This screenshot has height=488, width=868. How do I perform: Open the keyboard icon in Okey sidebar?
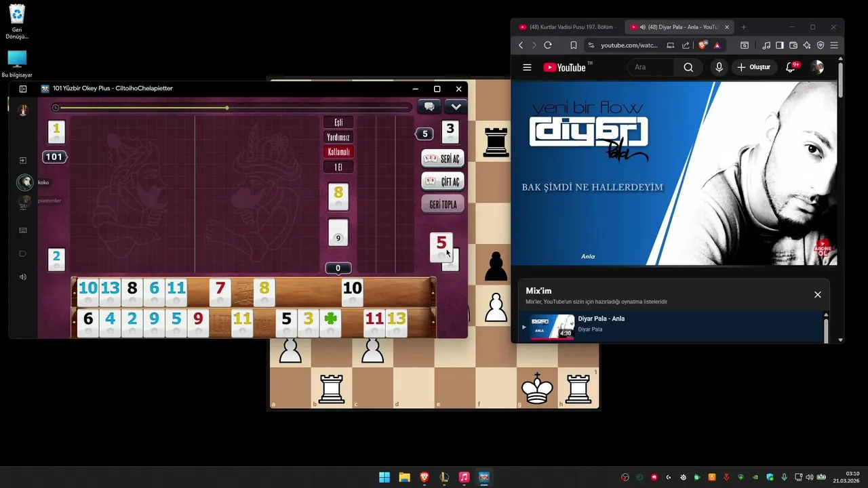[x=23, y=230]
